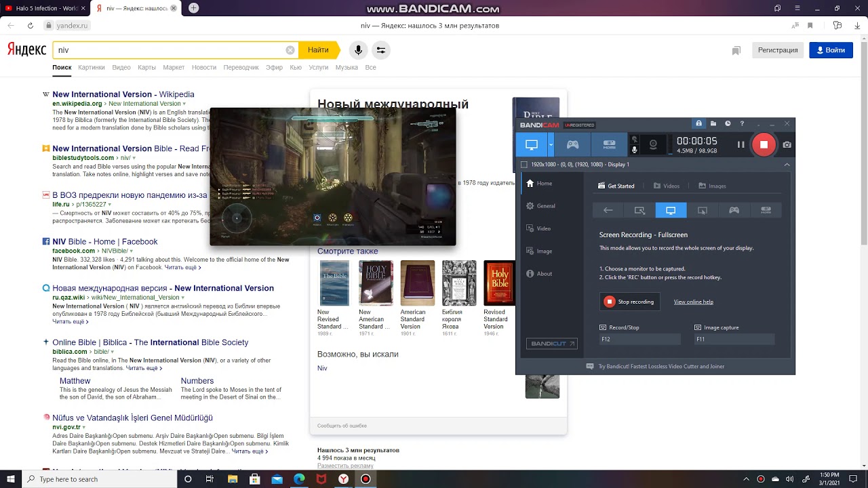
Task: Select around mouse recording mode in Bandicam
Action: coord(703,210)
